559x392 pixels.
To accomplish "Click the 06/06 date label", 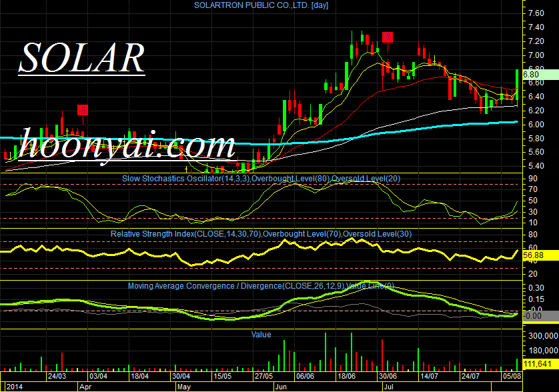I will 305,376.
